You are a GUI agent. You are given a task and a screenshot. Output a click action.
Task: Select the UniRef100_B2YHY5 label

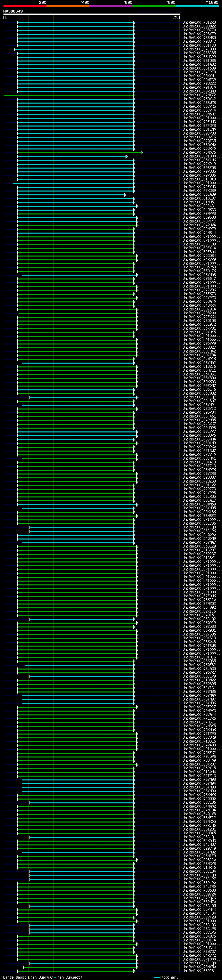199,332
